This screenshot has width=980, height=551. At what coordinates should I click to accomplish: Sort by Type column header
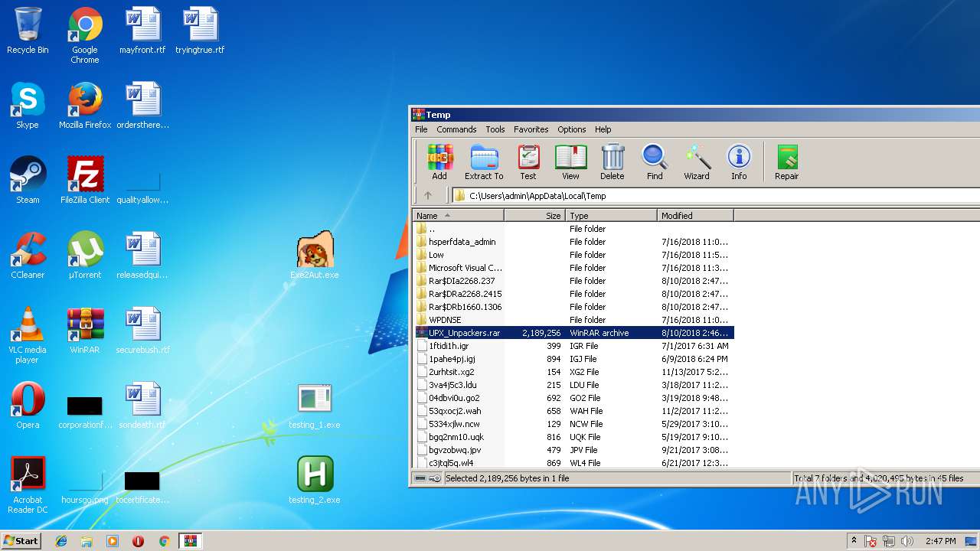pyautogui.click(x=611, y=216)
